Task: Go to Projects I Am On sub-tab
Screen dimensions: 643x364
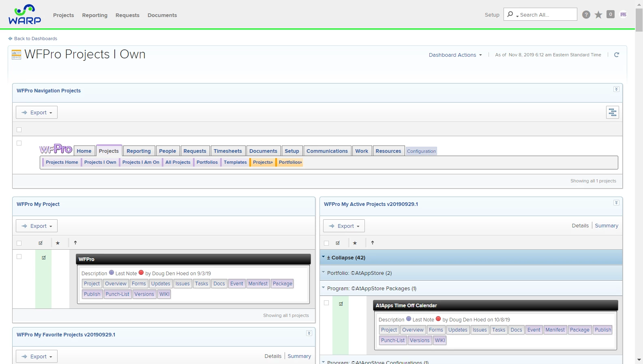Action: (x=141, y=162)
